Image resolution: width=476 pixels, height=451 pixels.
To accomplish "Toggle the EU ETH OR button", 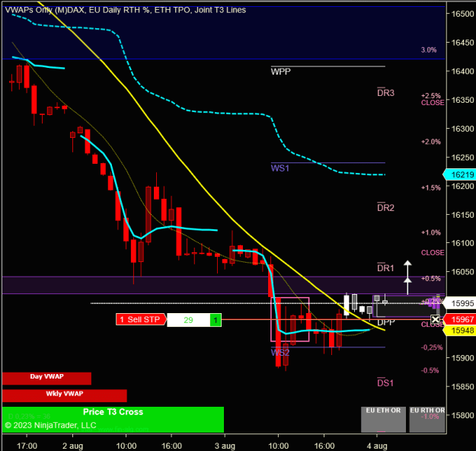I will pyautogui.click(x=383, y=420).
